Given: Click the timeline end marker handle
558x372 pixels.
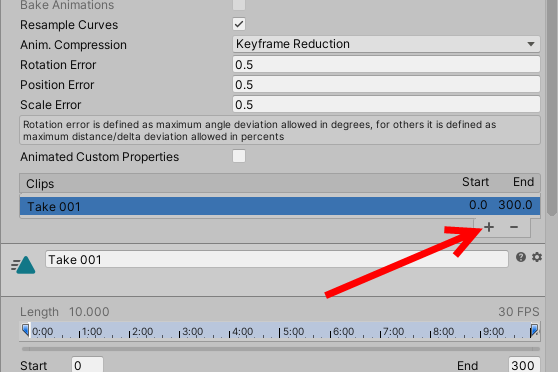Looking at the screenshot, I should pyautogui.click(x=534, y=330).
